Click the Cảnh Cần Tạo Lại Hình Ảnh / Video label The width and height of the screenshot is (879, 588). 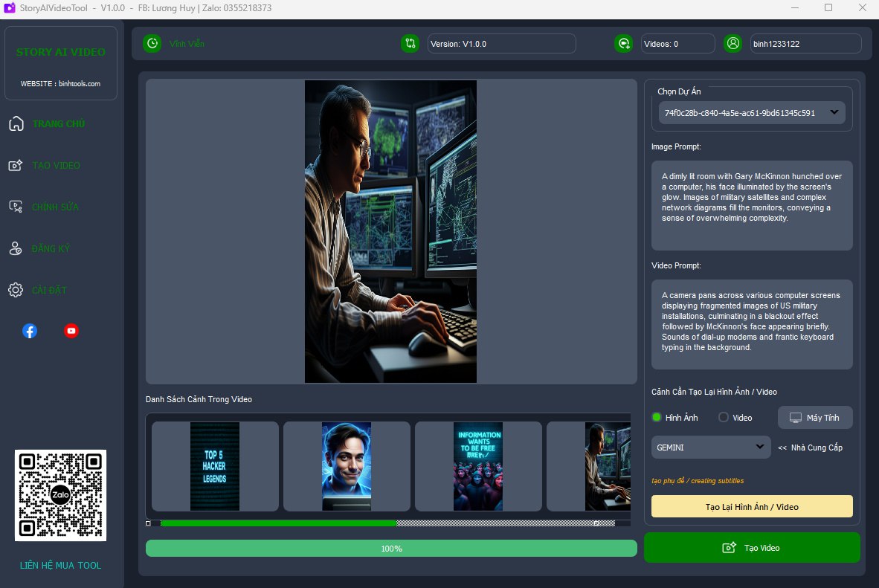point(714,392)
